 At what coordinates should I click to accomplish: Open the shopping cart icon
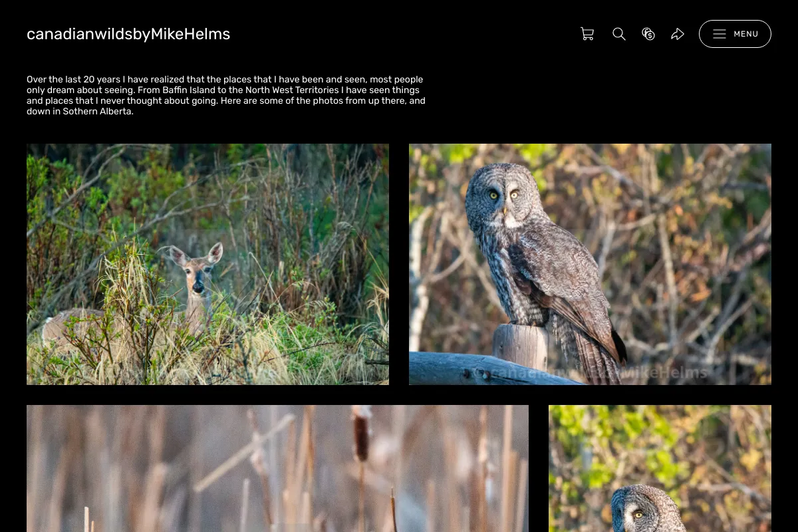tap(587, 34)
